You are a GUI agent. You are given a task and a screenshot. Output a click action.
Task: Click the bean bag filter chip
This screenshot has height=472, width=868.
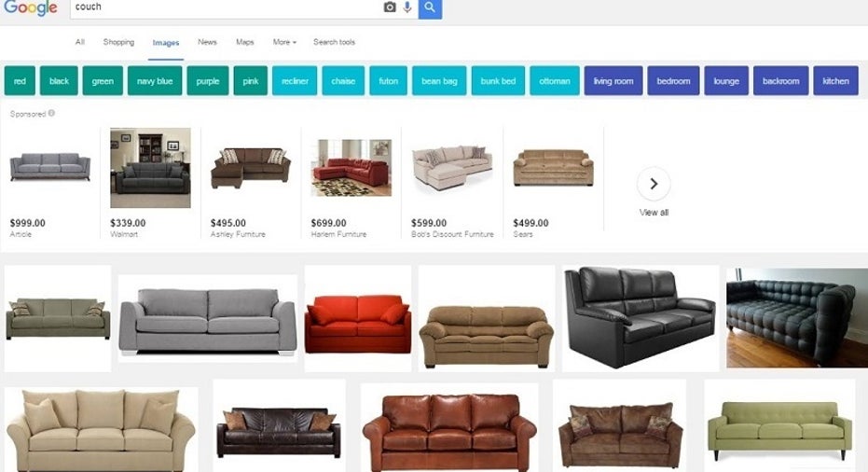click(x=439, y=81)
